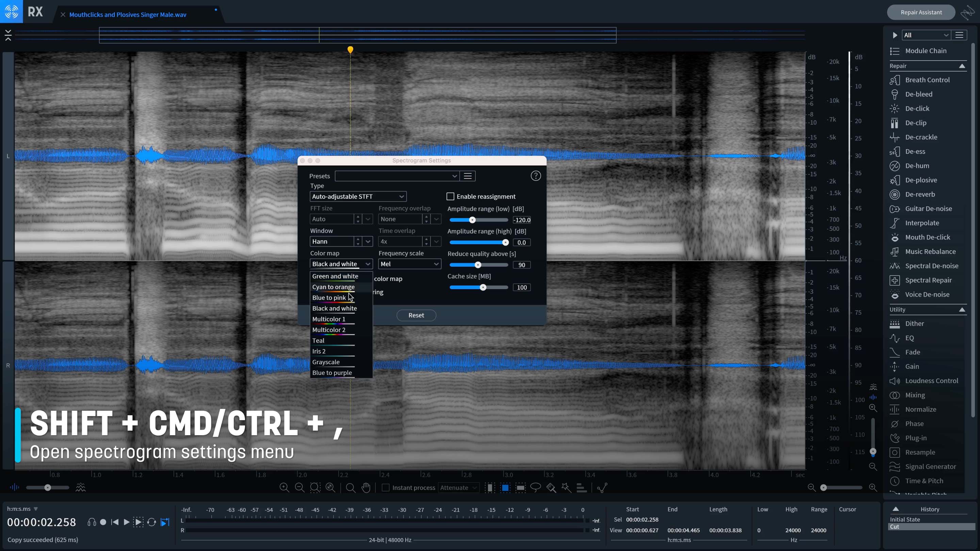Open the Type dropdown showing Auto-adjustable STFT
Screen dimensions: 980x551
point(358,196)
